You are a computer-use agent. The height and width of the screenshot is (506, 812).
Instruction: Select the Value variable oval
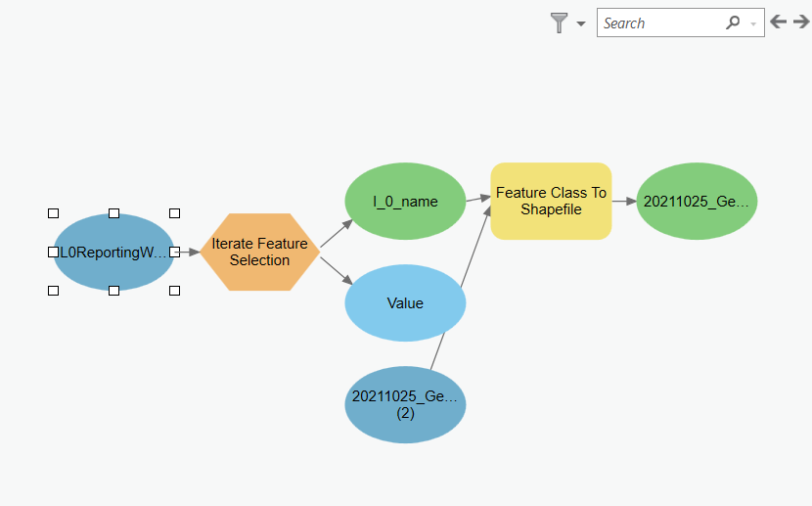[x=405, y=303]
